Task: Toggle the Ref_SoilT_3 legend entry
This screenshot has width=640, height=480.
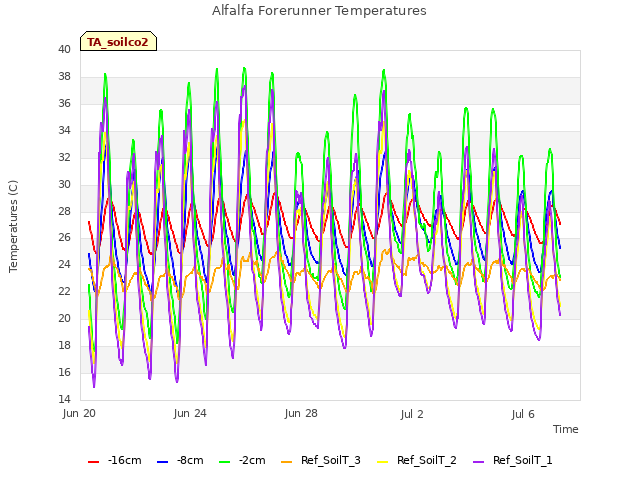Action: point(321,460)
